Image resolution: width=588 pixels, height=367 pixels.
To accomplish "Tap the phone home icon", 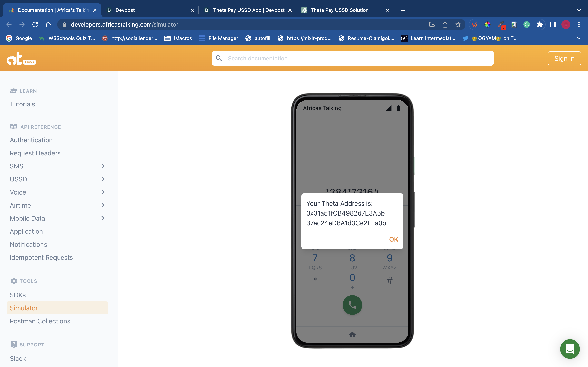I will coord(352,334).
